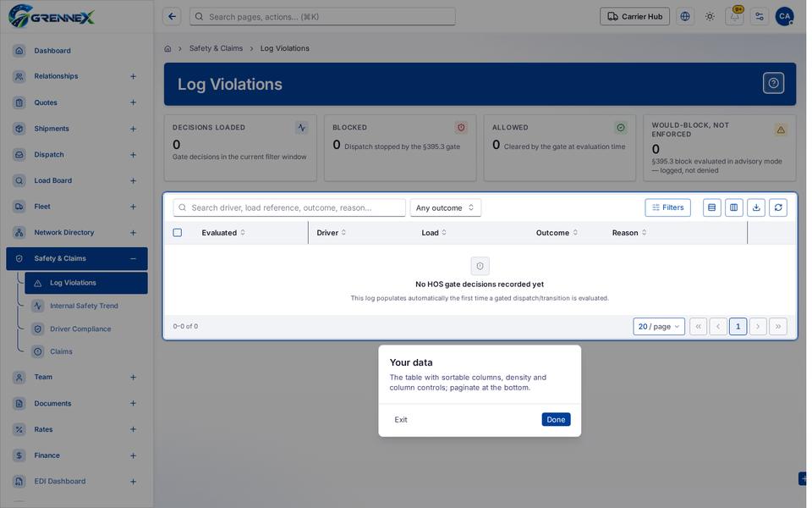Open the Finance sidebar item

tap(77, 456)
